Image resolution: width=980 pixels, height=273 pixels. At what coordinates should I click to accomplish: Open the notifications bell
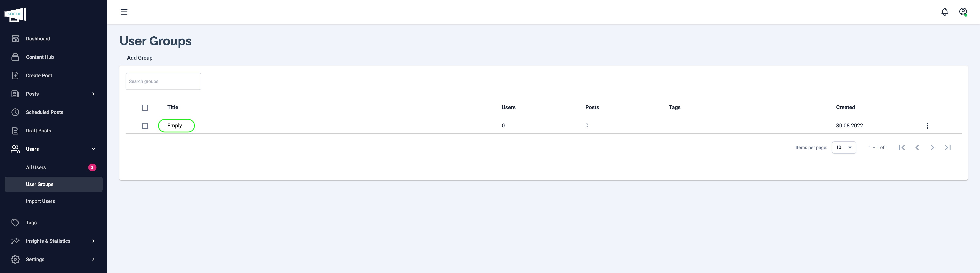pyautogui.click(x=944, y=12)
